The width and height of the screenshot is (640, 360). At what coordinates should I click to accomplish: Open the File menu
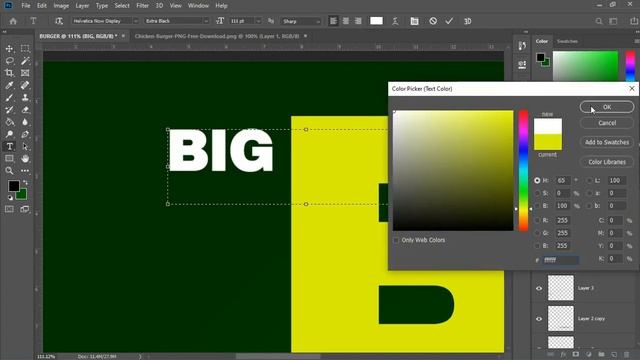pos(26,6)
